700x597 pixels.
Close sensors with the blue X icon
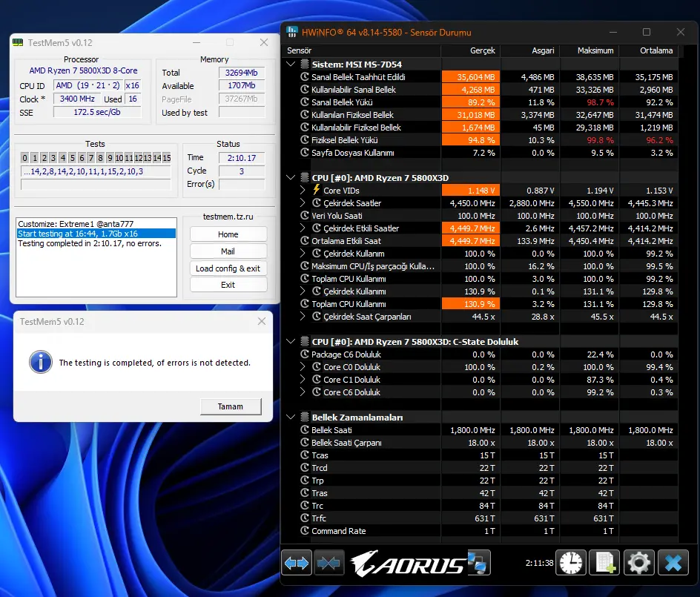click(x=673, y=563)
